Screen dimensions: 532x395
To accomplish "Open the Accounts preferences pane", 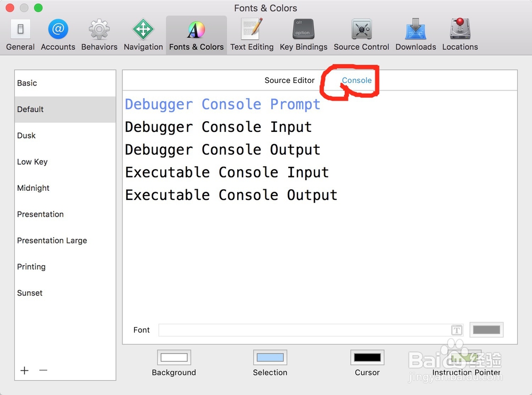I will 58,35.
